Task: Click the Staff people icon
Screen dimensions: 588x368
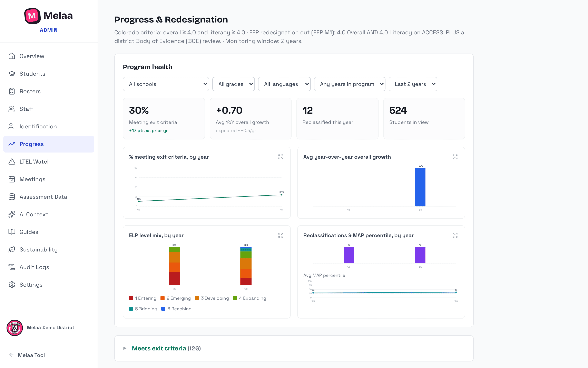Action: click(12, 109)
